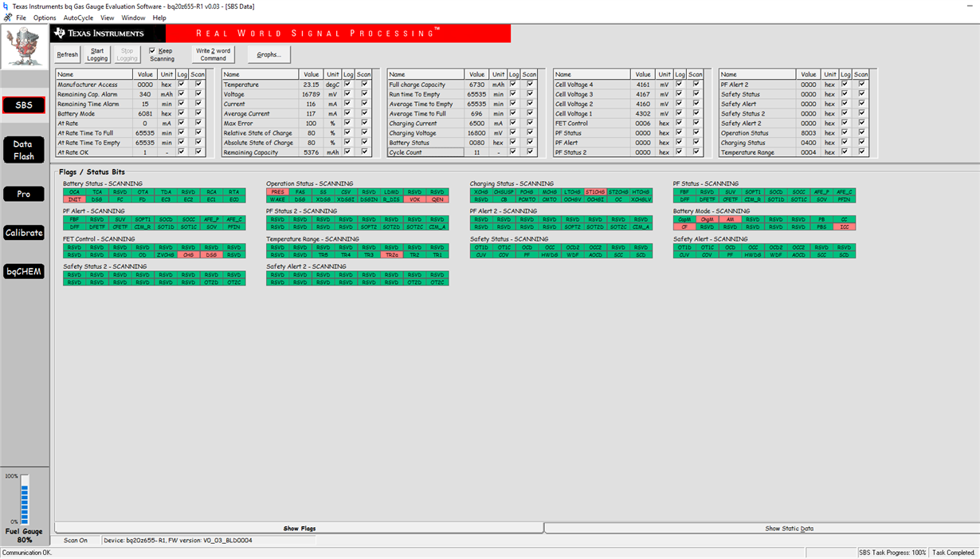Switch to the Show Static Data tab

click(x=789, y=528)
